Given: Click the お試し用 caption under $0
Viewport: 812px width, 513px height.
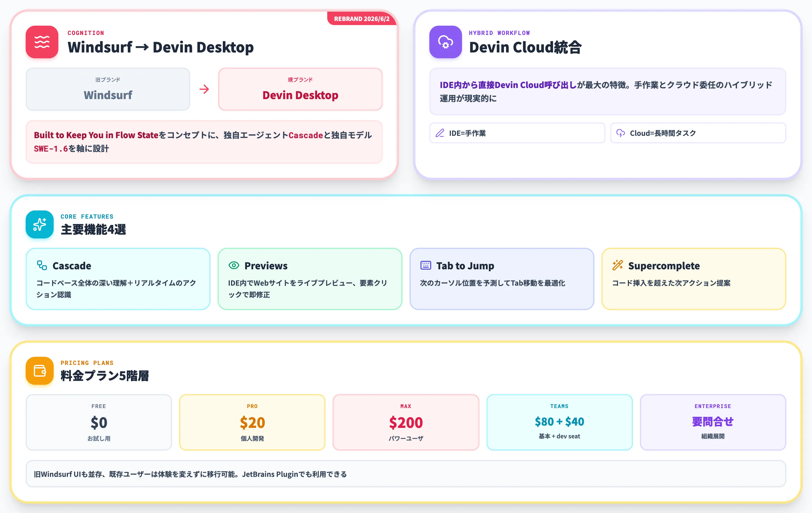Looking at the screenshot, I should click(99, 438).
